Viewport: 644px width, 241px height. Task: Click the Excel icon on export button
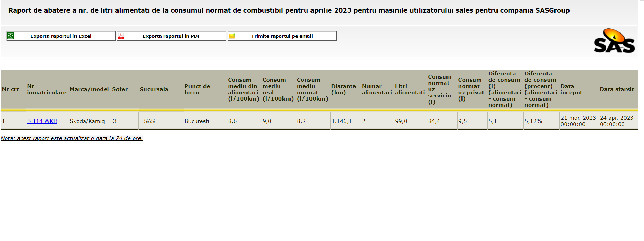pyautogui.click(x=11, y=36)
